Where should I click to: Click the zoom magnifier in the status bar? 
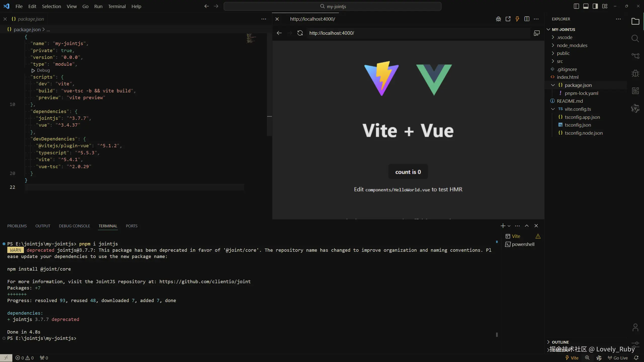point(587,358)
